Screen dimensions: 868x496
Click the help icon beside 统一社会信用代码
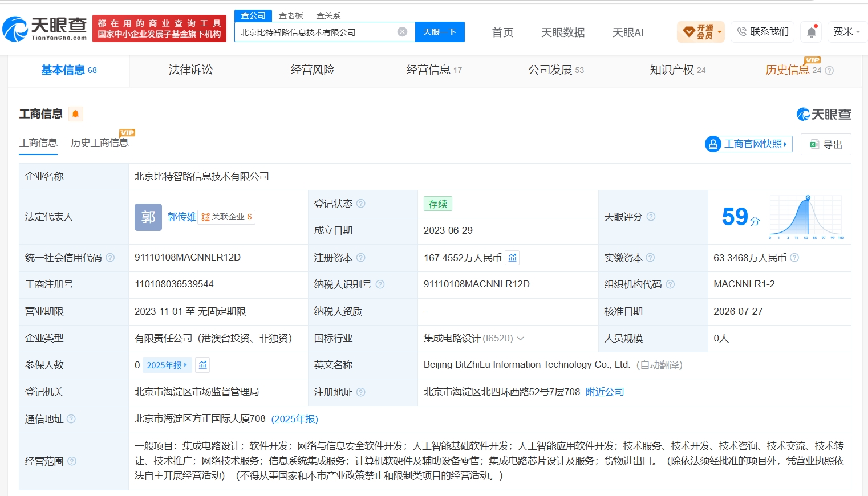click(x=110, y=258)
